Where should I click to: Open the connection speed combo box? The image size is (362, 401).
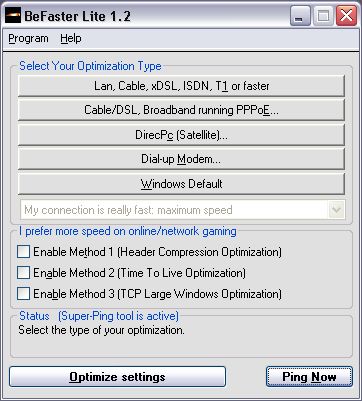183,210
